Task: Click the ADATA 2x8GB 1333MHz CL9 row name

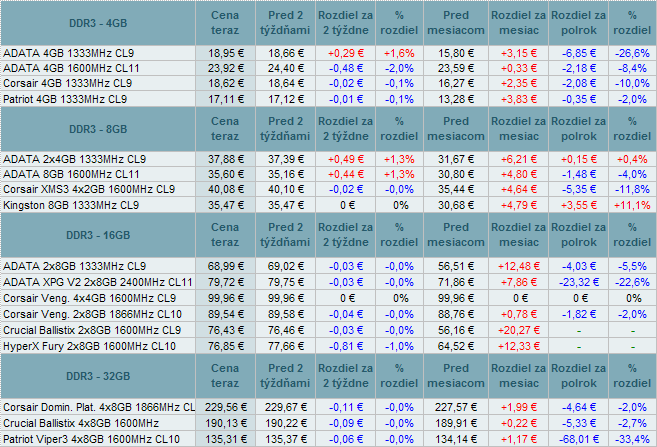Action: tap(75, 266)
